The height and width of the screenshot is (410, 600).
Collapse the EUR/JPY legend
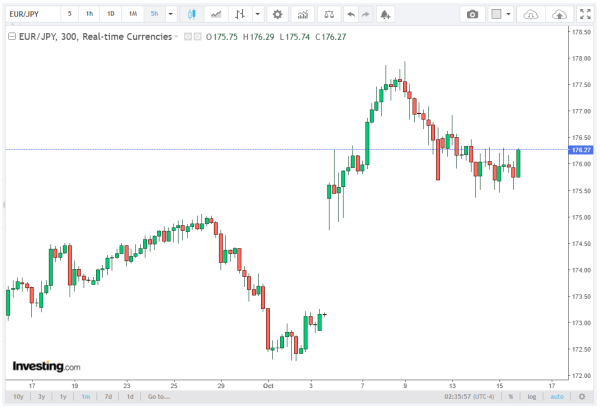(10, 35)
